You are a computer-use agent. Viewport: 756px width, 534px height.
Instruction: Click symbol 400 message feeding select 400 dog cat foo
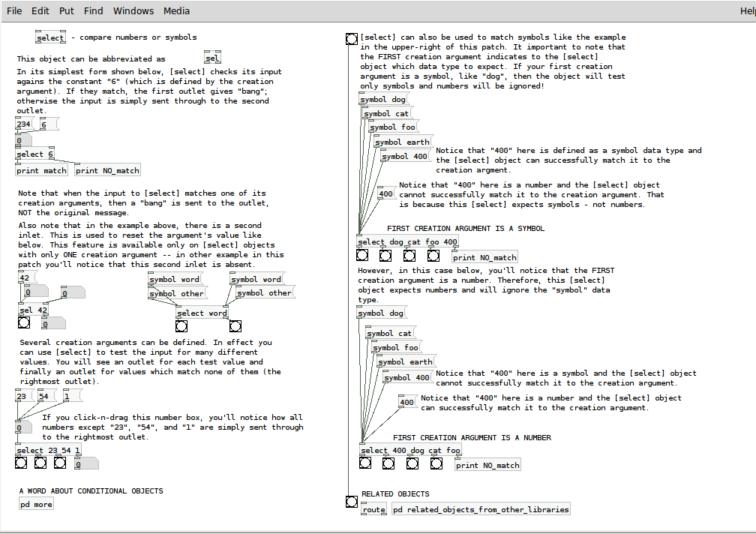(x=408, y=377)
